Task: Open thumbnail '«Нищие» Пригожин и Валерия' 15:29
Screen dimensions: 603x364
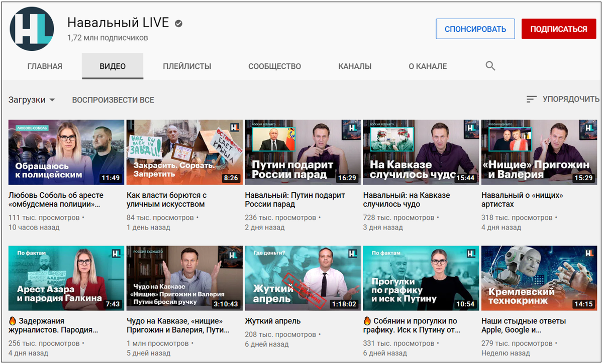Action: (539, 153)
